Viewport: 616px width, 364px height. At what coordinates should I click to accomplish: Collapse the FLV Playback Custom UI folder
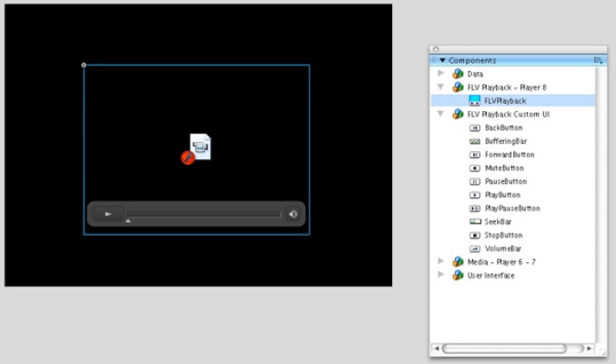[442, 115]
